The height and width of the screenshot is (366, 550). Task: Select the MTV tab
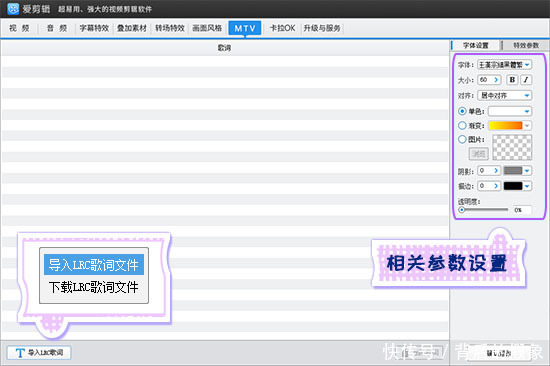(245, 28)
